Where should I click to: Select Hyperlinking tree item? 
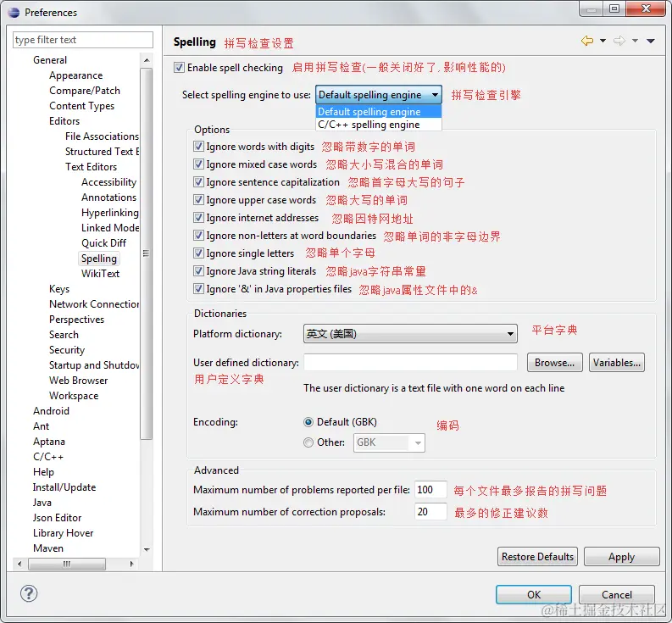[x=109, y=213]
